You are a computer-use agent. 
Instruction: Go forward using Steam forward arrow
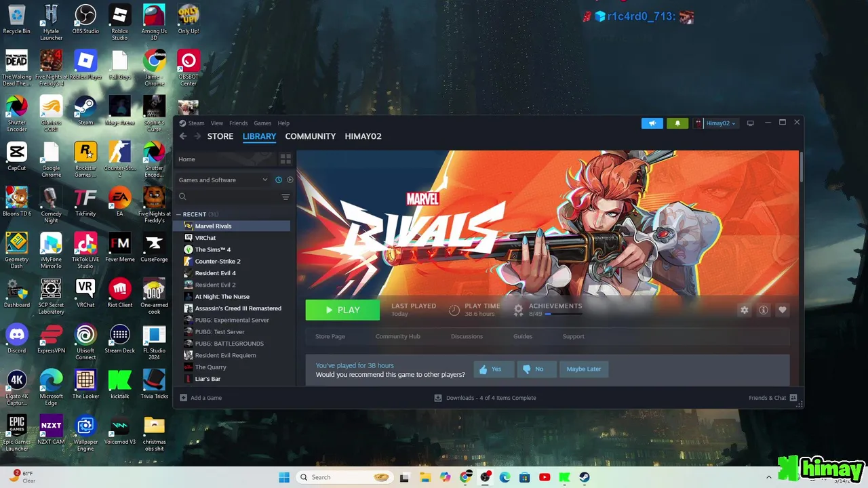[197, 136]
